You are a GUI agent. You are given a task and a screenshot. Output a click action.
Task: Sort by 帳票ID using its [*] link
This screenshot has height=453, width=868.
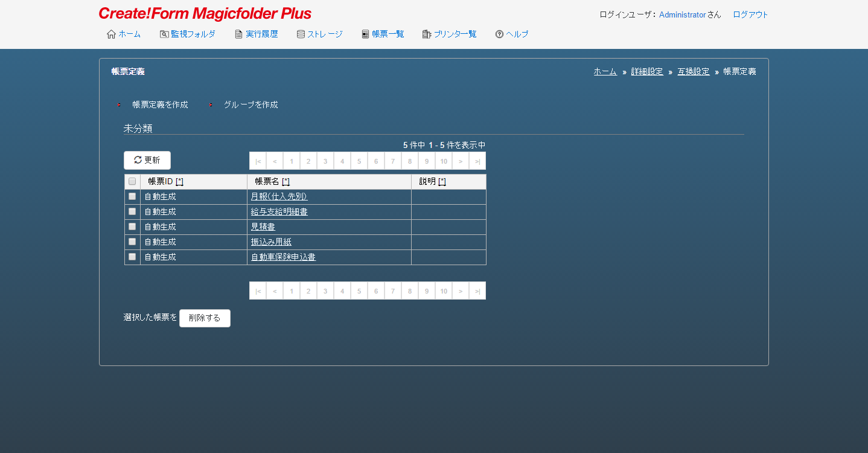179,181
